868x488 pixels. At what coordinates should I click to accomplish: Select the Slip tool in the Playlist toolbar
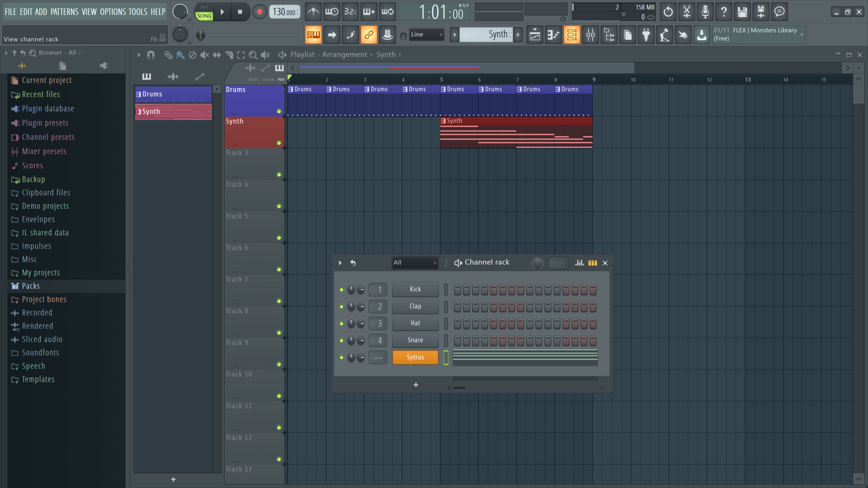(x=217, y=55)
